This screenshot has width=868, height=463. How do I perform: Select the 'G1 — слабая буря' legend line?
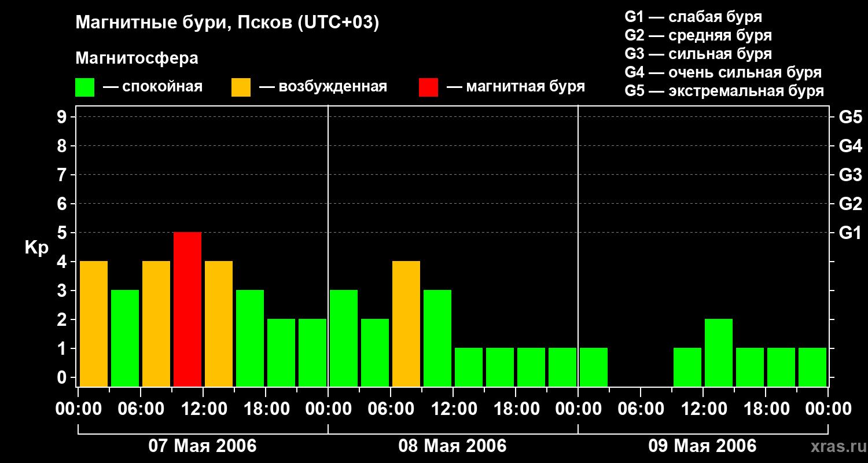coord(693,16)
